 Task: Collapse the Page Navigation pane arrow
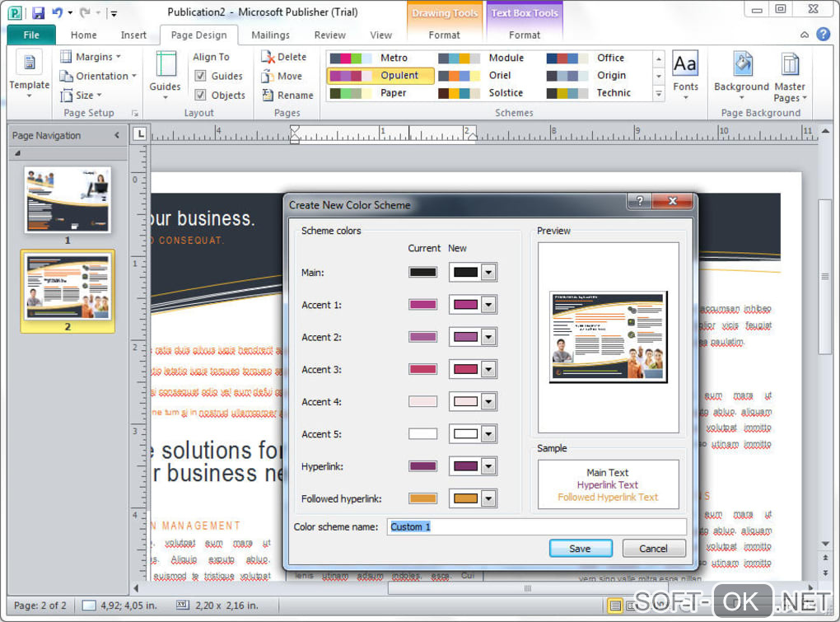tap(117, 136)
